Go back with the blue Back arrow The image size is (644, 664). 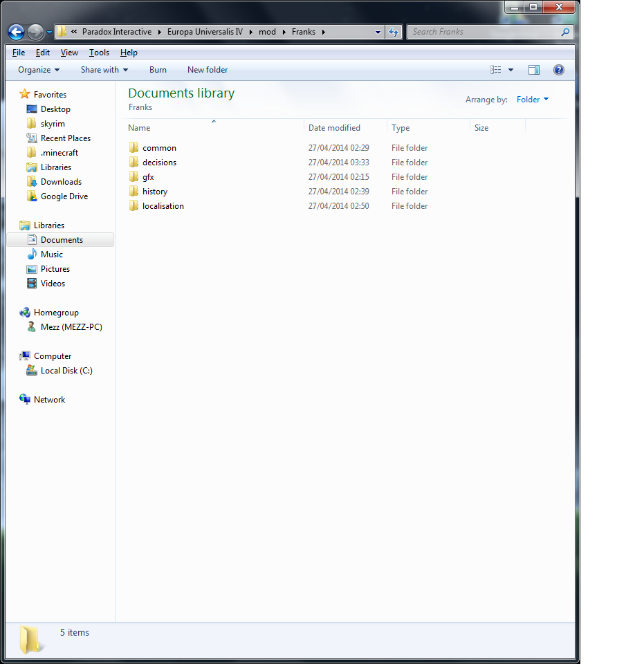point(16,33)
